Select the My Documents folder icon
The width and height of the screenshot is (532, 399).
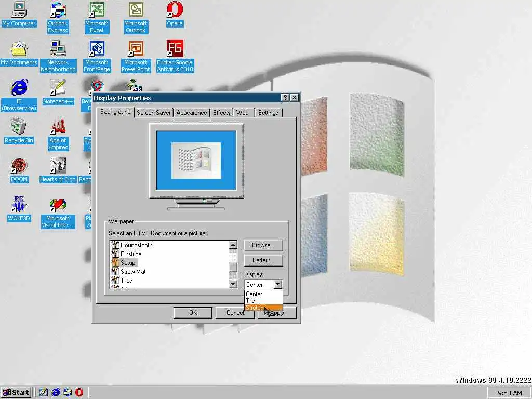click(19, 54)
